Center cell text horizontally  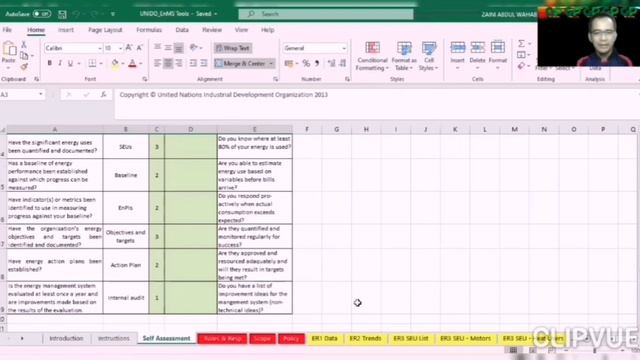pos(168,63)
